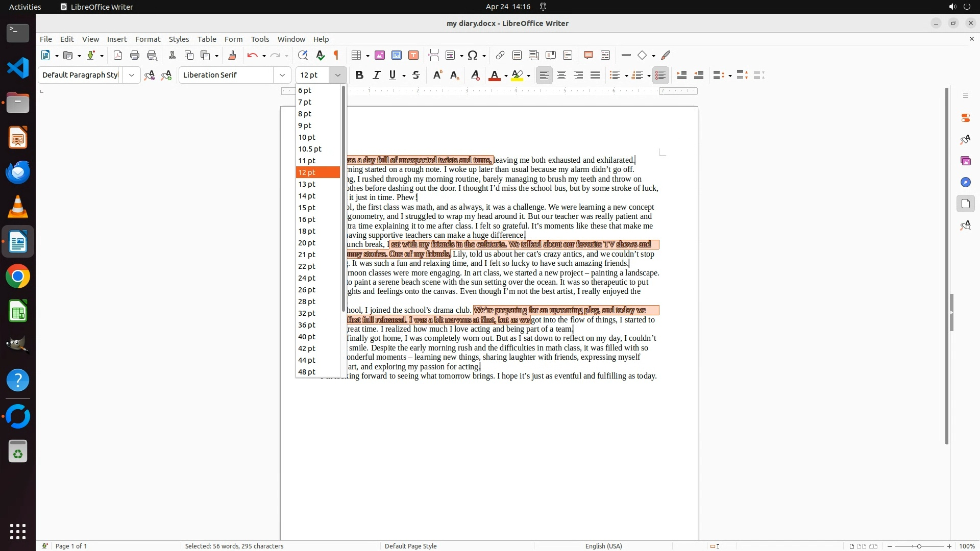
Task: Click the Strikethrough formatting icon
Action: [x=416, y=75]
